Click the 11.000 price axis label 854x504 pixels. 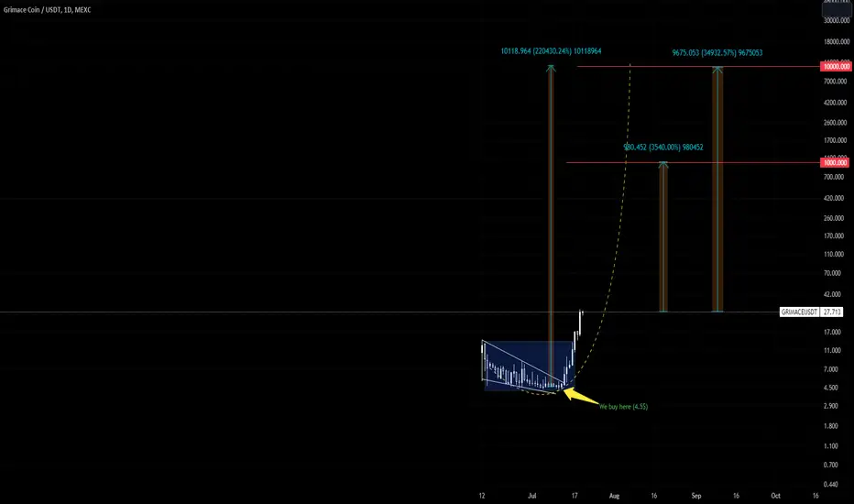[x=832, y=350]
